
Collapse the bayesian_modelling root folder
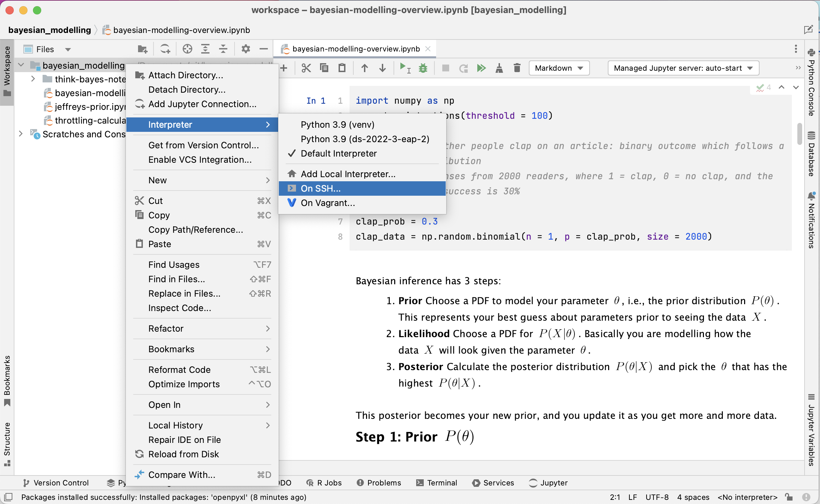coord(21,65)
